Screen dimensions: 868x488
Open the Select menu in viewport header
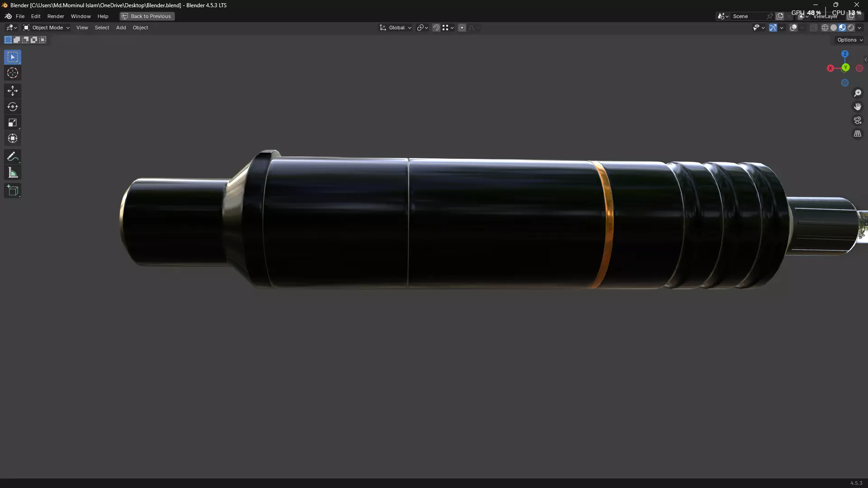tap(102, 28)
